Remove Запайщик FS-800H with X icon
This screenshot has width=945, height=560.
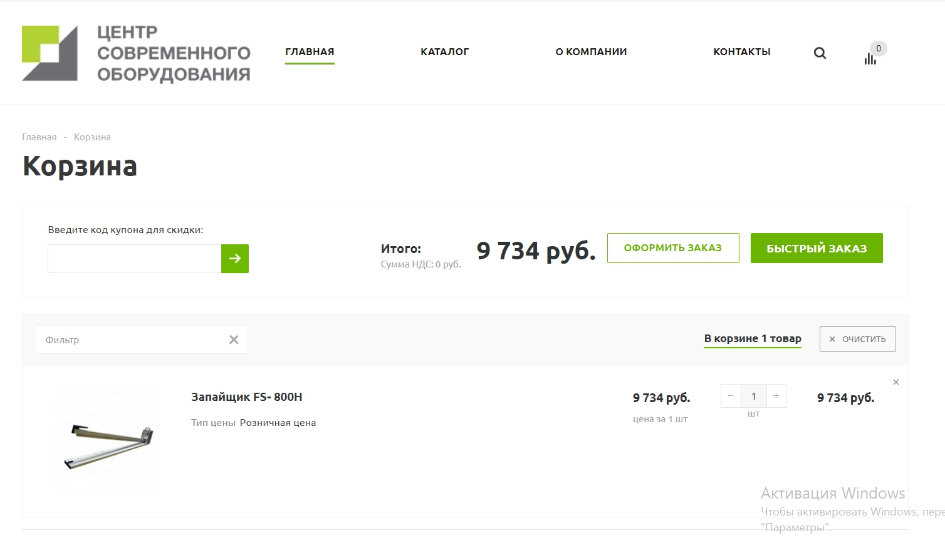click(x=896, y=382)
